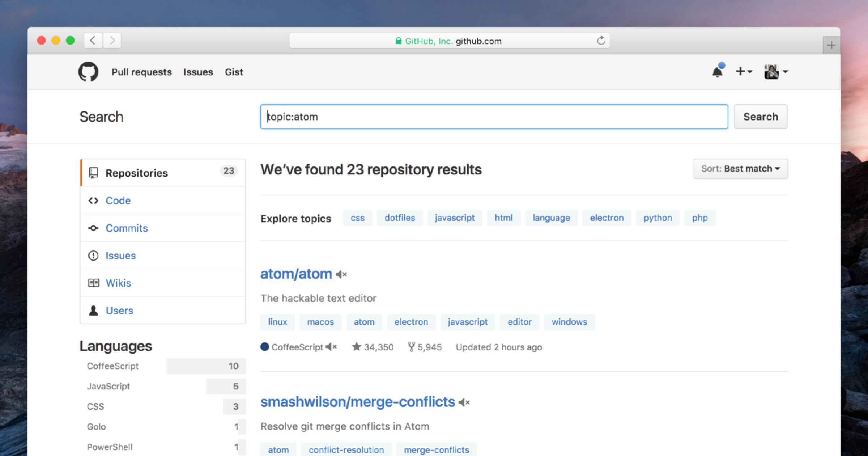Click the star icon beside 34,350
This screenshot has width=868, height=456.
[x=357, y=347]
